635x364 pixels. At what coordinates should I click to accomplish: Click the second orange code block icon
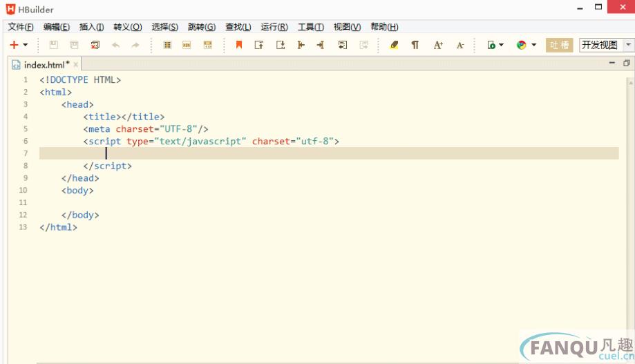coord(187,45)
